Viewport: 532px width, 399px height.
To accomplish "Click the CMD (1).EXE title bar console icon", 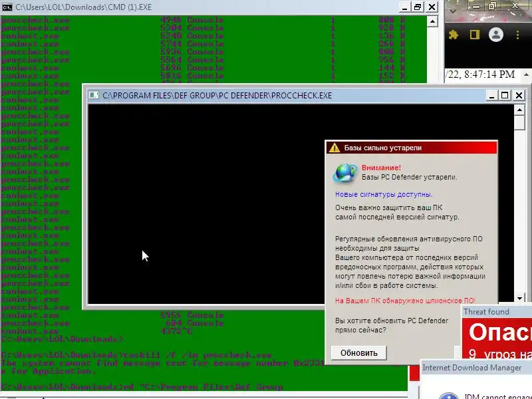I will (x=7, y=7).
